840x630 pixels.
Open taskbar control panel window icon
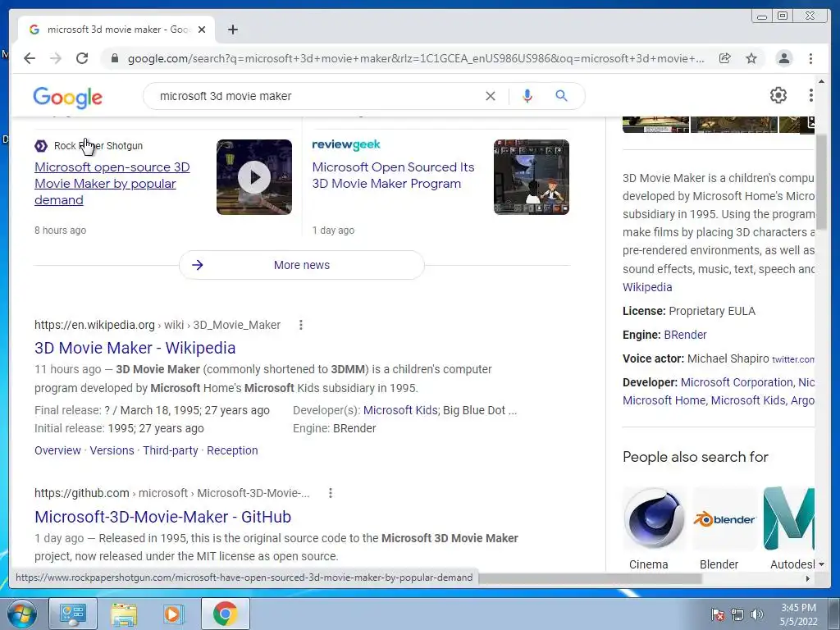click(x=73, y=614)
